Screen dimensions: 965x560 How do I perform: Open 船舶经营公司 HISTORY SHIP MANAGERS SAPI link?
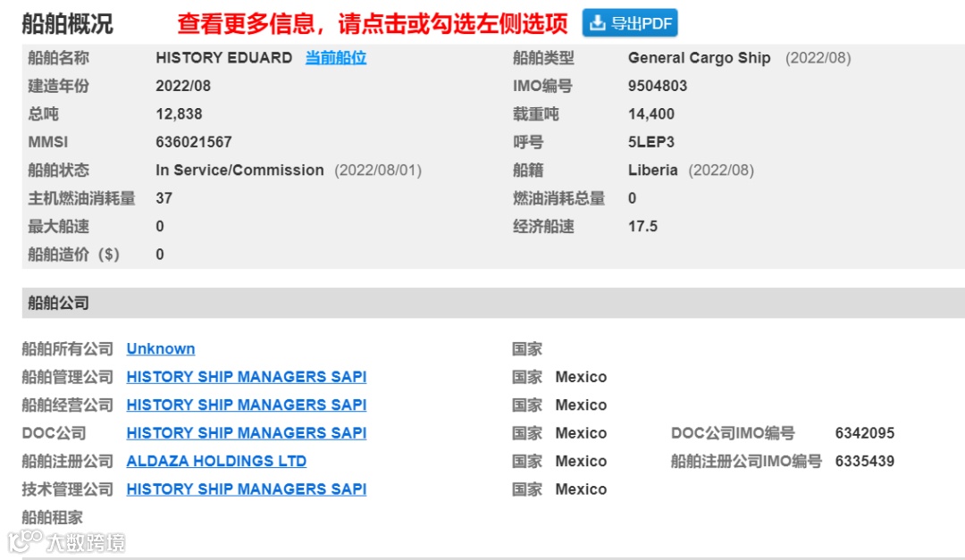coord(247,405)
